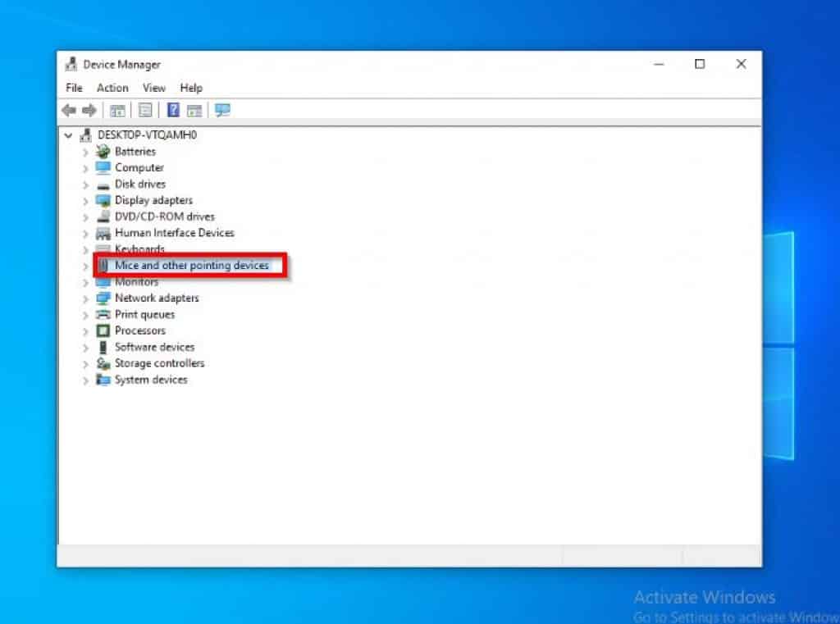Image resolution: width=840 pixels, height=624 pixels.
Task: Expand Mice and other pointing devices
Action: click(85, 266)
